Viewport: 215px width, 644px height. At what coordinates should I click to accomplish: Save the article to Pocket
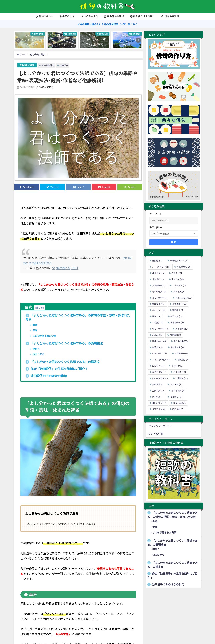click(104, 187)
